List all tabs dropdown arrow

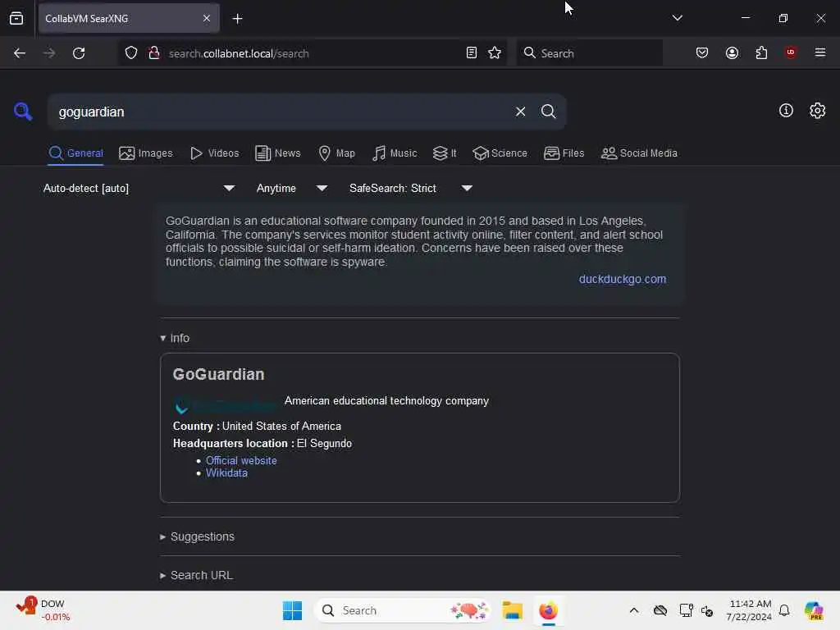coord(677,18)
